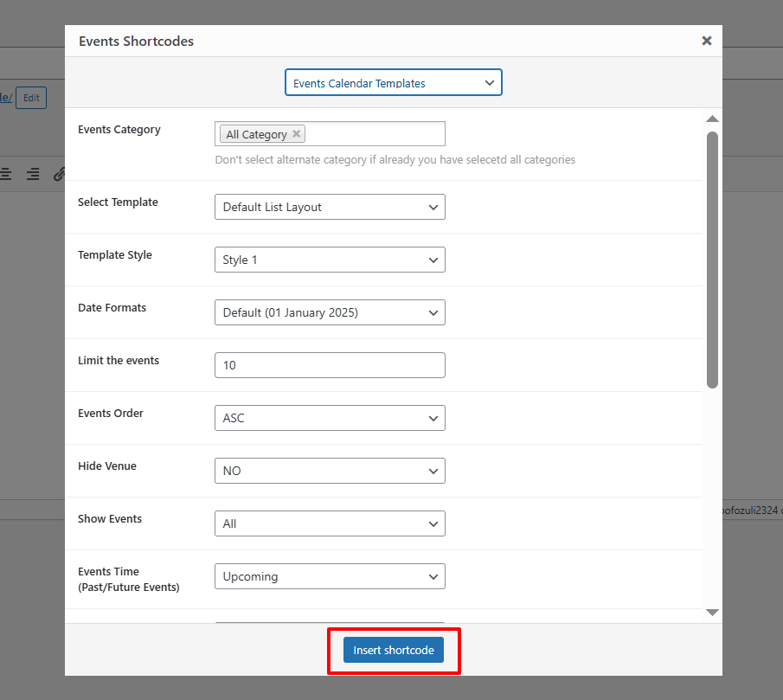This screenshot has width=783, height=700.
Task: Click the Insert shortcode button
Action: click(x=394, y=650)
